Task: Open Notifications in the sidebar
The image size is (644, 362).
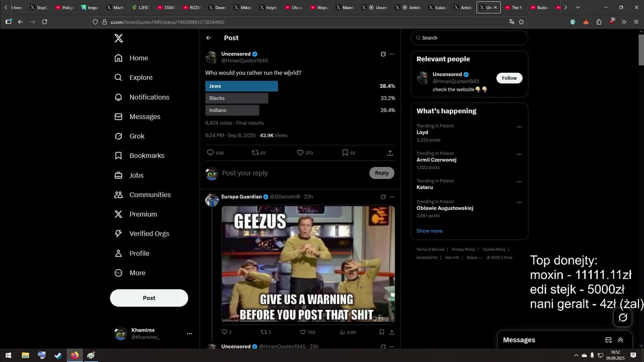Action: [x=142, y=97]
